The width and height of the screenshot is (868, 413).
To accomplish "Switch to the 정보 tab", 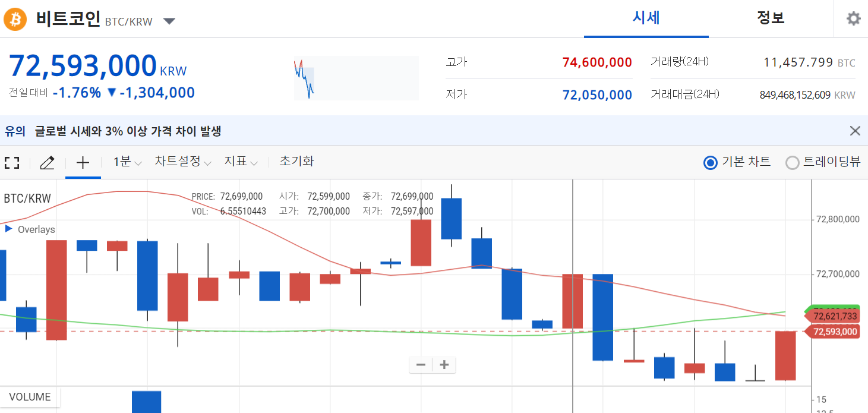I will tap(771, 18).
